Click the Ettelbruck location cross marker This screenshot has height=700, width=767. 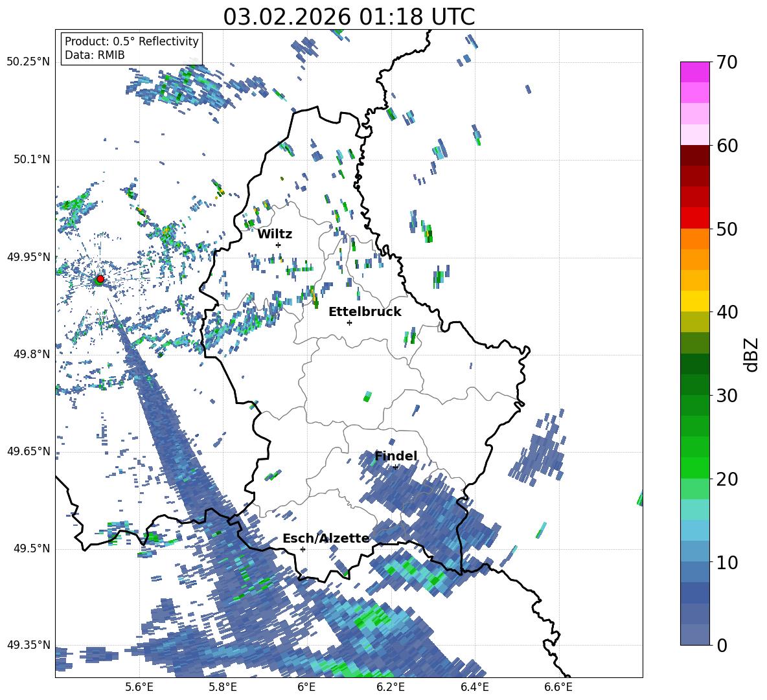coord(349,322)
